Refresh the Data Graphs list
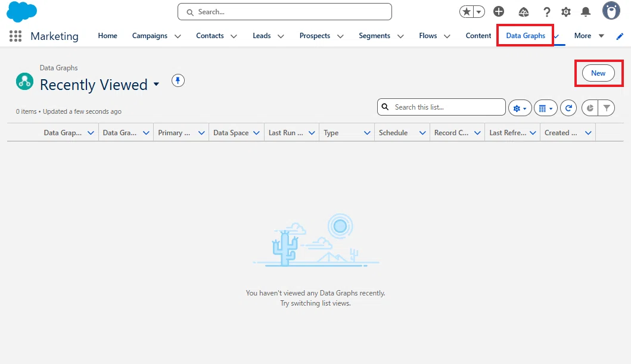631x364 pixels. point(568,108)
